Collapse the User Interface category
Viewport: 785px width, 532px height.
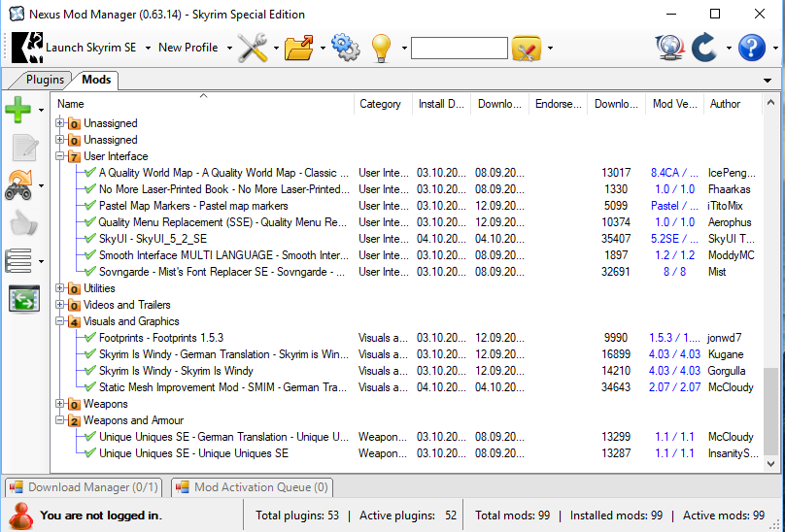[x=60, y=156]
